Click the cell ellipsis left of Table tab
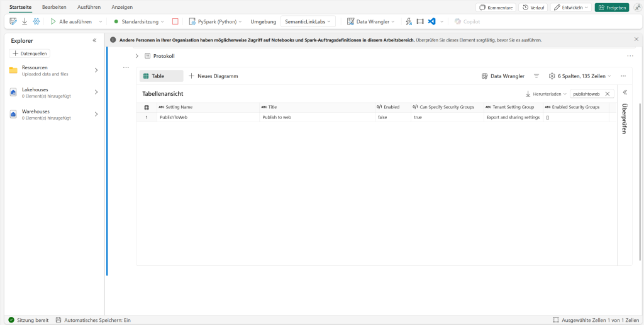This screenshot has height=325, width=644. coord(126,67)
